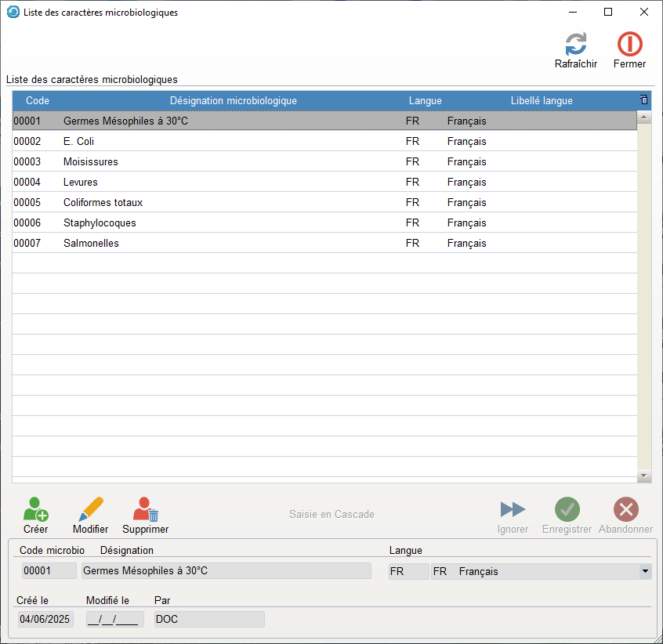Open the Langue dropdown arrow
Image resolution: width=663 pixels, height=644 pixels.
[645, 572]
